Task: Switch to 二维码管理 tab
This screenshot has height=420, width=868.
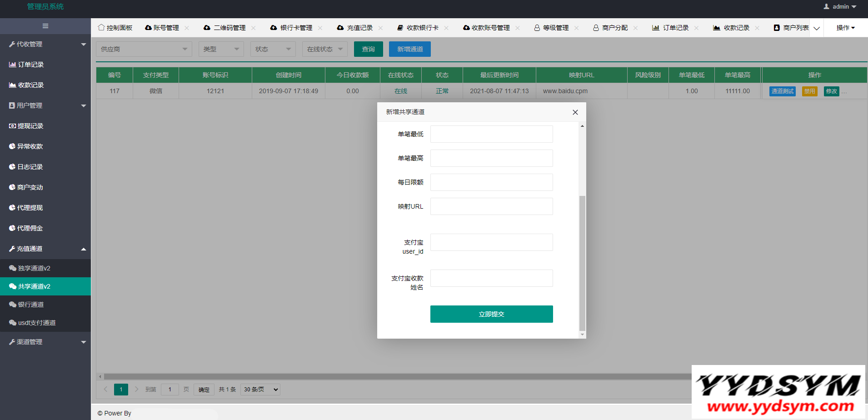Action: 224,28
